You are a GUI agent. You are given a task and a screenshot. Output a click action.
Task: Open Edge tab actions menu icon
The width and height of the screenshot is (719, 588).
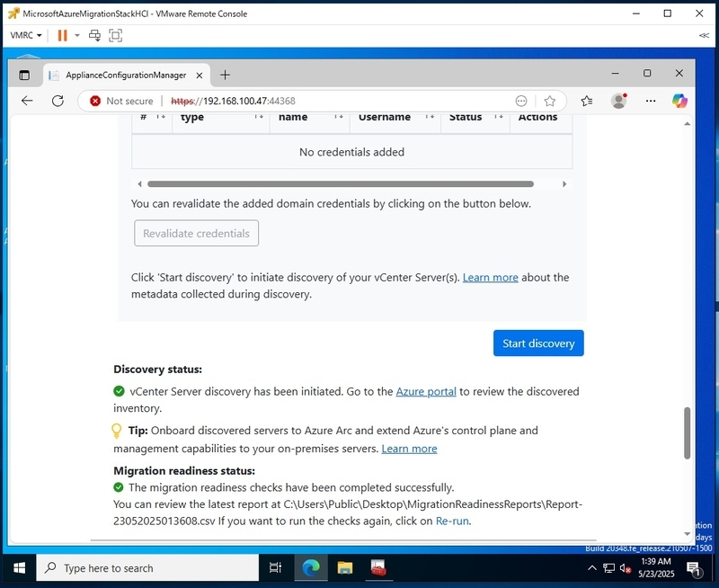click(x=24, y=75)
